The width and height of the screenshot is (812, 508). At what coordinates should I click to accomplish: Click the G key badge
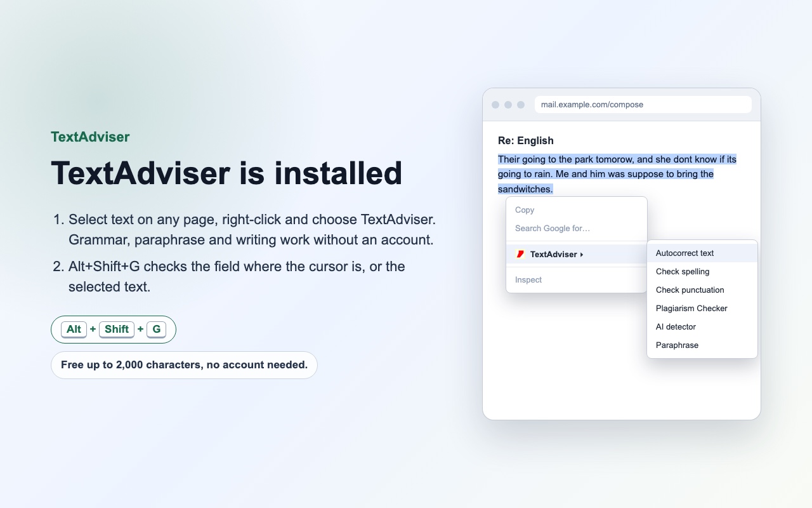coord(156,329)
